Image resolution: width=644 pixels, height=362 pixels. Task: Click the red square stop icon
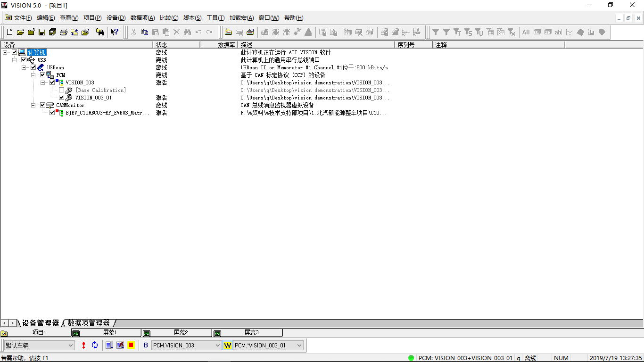point(131,345)
